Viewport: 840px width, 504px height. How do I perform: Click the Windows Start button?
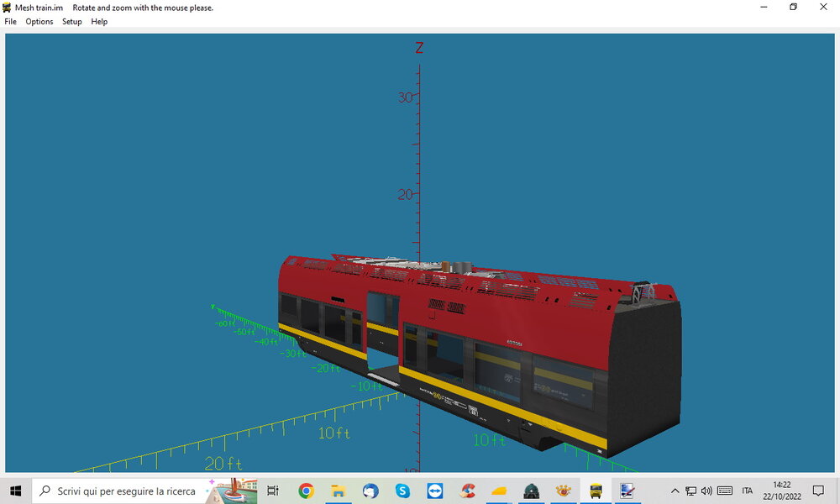[x=15, y=491]
